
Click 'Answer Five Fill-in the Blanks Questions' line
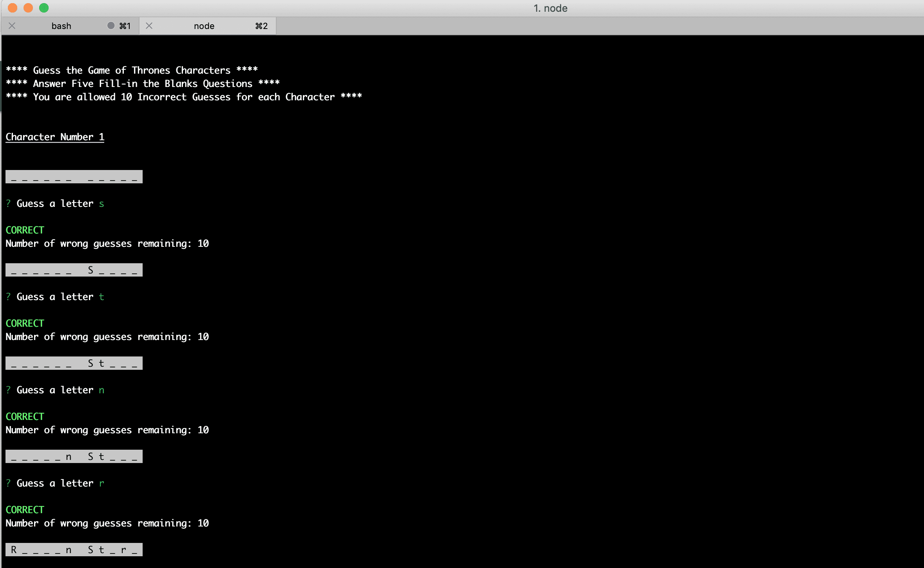pyautogui.click(x=143, y=83)
